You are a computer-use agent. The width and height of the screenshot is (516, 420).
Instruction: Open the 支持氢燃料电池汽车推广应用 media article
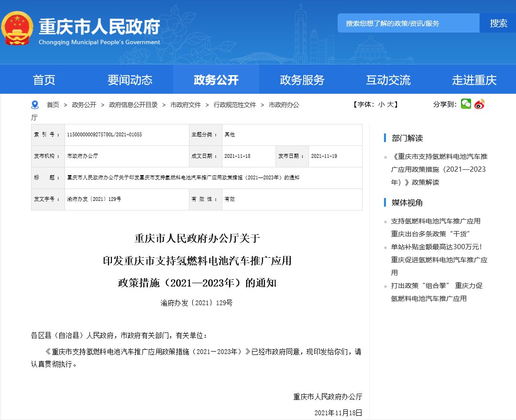click(436, 227)
